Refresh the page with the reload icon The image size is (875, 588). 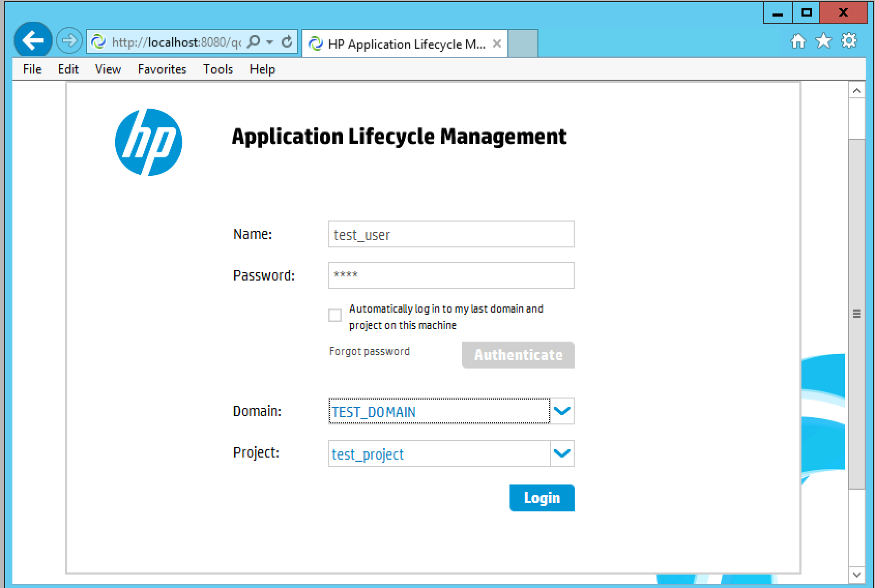[x=286, y=42]
